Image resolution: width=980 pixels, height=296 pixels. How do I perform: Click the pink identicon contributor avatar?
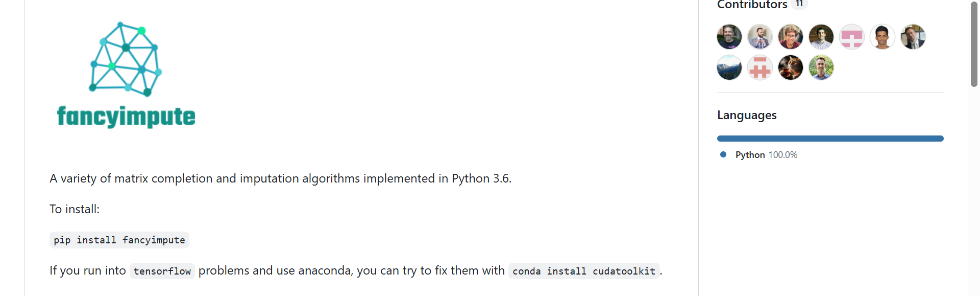click(x=852, y=37)
